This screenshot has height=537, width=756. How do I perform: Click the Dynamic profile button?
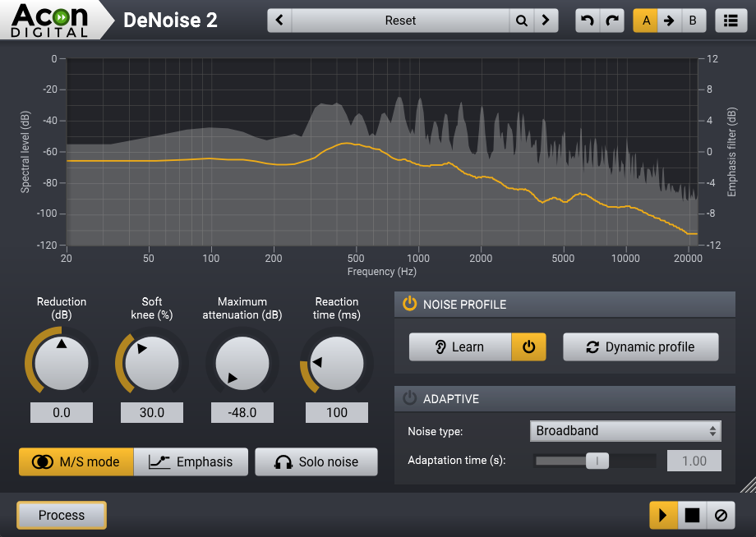[x=641, y=347]
